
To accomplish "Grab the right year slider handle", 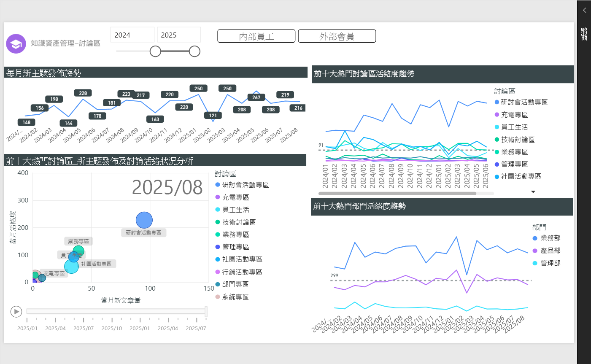I will (x=194, y=51).
